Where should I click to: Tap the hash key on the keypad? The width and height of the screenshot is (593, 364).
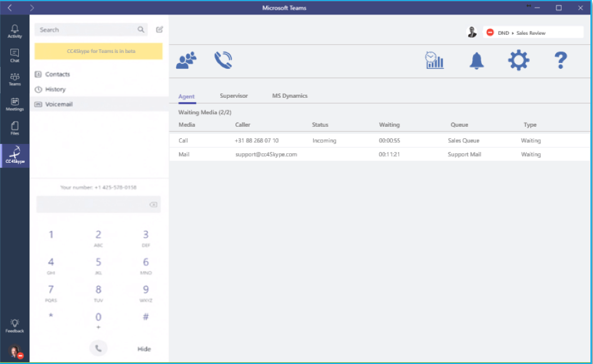[x=146, y=317]
